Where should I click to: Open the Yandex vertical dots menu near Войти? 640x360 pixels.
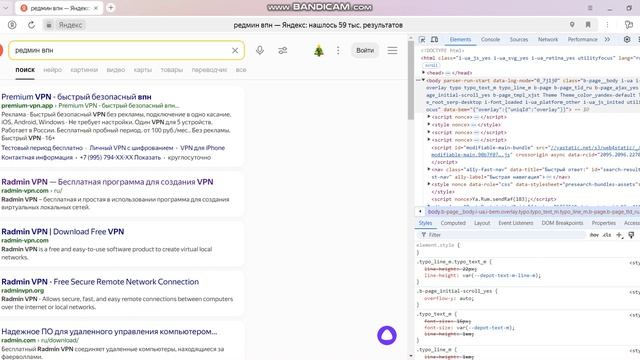[x=338, y=51]
